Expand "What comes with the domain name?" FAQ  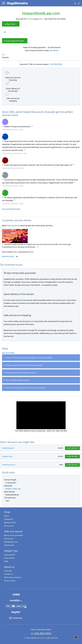41,373
